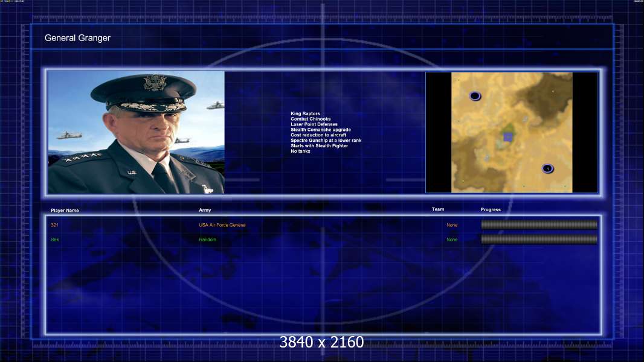Select the upper-left start position marker on map
The width and height of the screenshot is (644, 362).
coord(475,96)
